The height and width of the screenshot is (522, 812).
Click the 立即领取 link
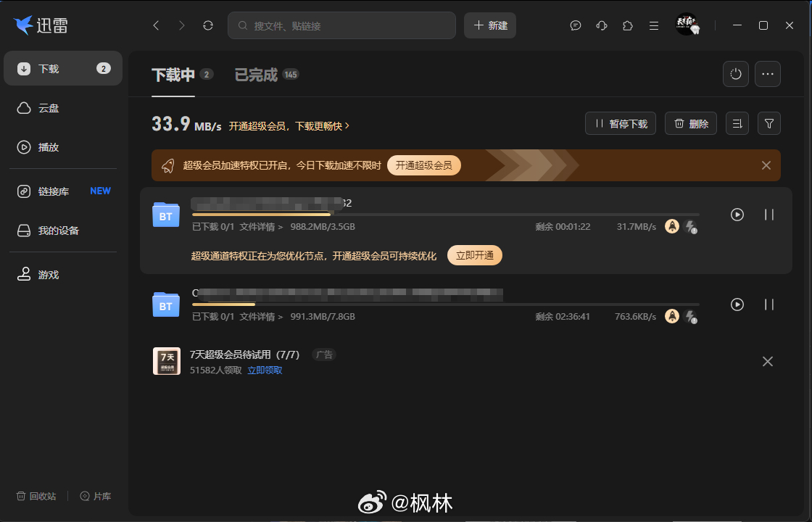(265, 370)
